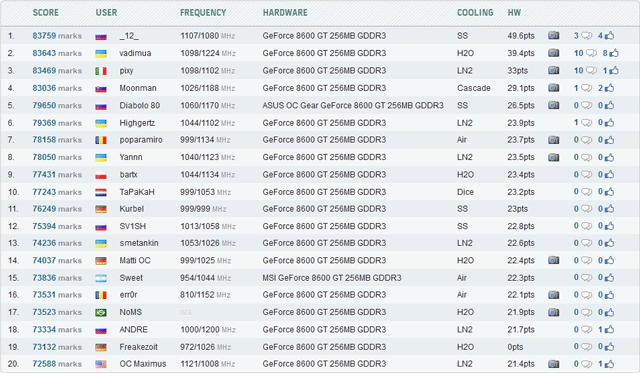
Task: Open user profile link Yannn
Action: pyautogui.click(x=131, y=157)
